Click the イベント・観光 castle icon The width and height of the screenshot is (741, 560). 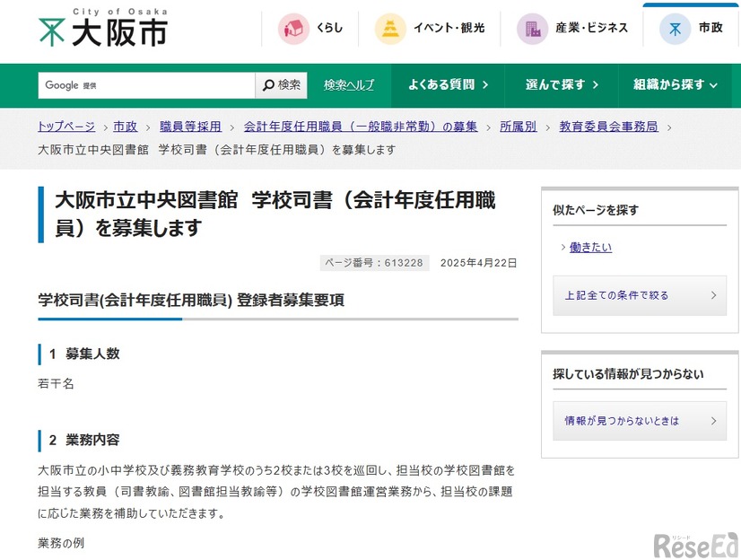tap(390, 29)
